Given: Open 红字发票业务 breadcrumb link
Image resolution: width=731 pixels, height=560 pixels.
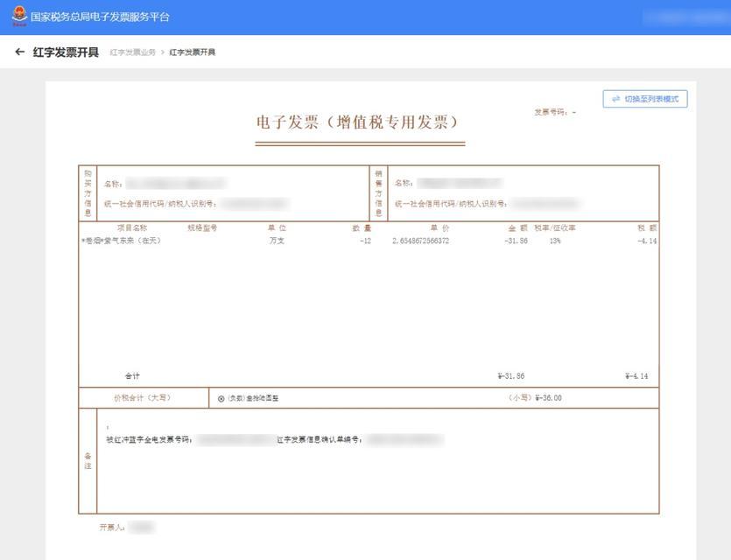Looking at the screenshot, I should (132, 52).
